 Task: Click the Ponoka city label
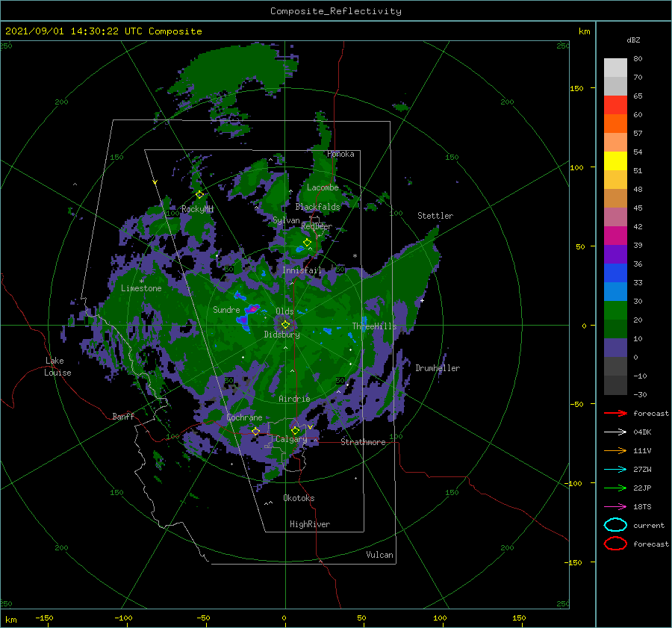(340, 154)
